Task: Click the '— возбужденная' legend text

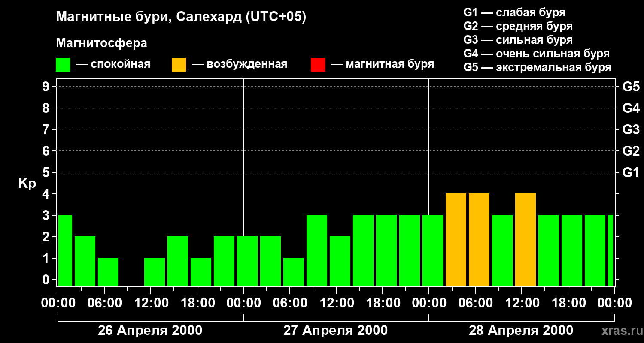Action: click(x=240, y=64)
